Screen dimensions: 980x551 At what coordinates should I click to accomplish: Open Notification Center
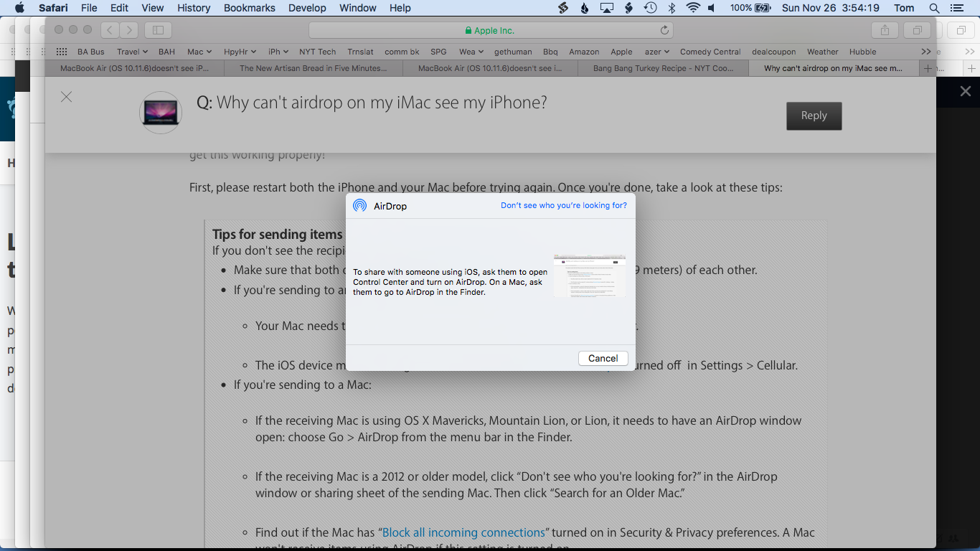coord(956,8)
